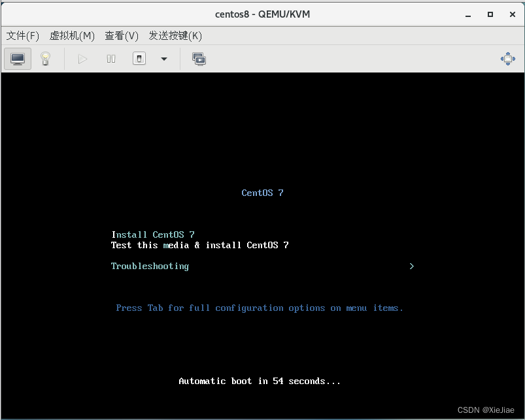Minimize the centos8 QEMU/KVM window
This screenshot has height=420, width=525.
pos(468,15)
